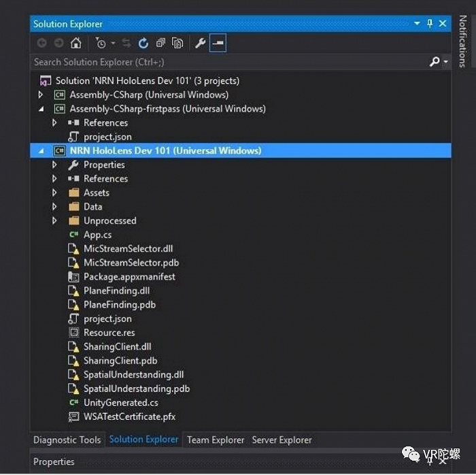Screen dimensions: 476x475
Task: Select WSATestCertificate.pfx file
Action: (x=130, y=416)
